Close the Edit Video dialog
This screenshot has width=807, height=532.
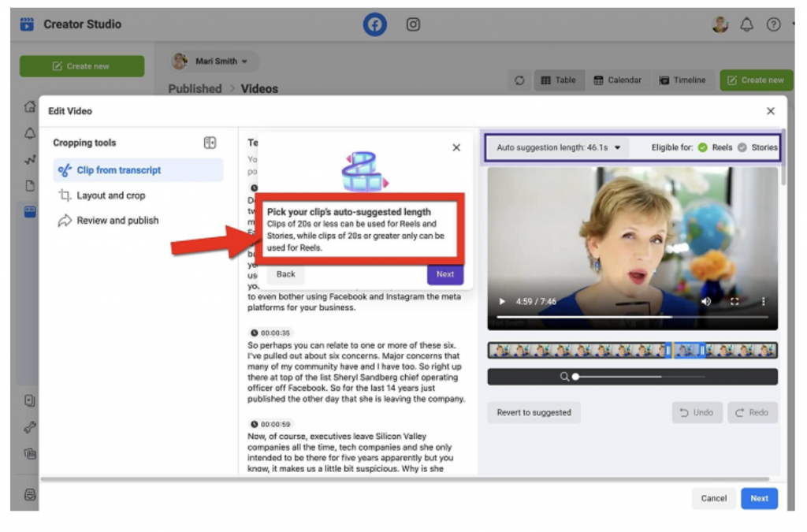pyautogui.click(x=770, y=111)
